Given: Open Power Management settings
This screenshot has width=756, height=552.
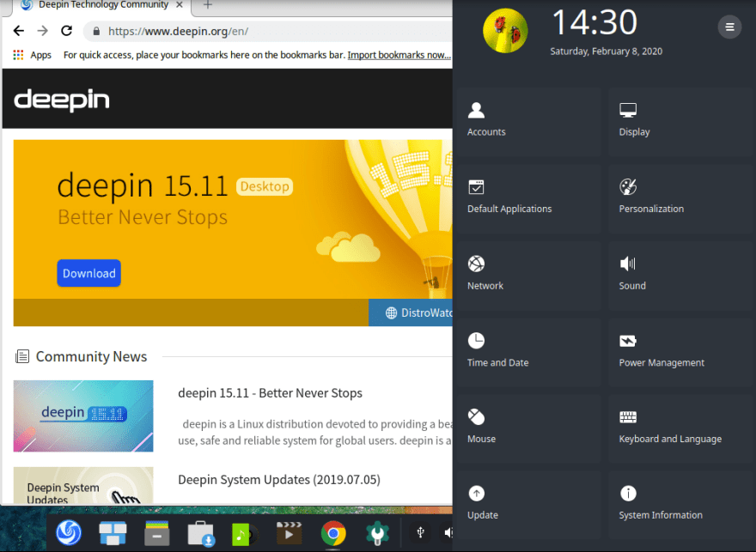Looking at the screenshot, I should [680, 352].
